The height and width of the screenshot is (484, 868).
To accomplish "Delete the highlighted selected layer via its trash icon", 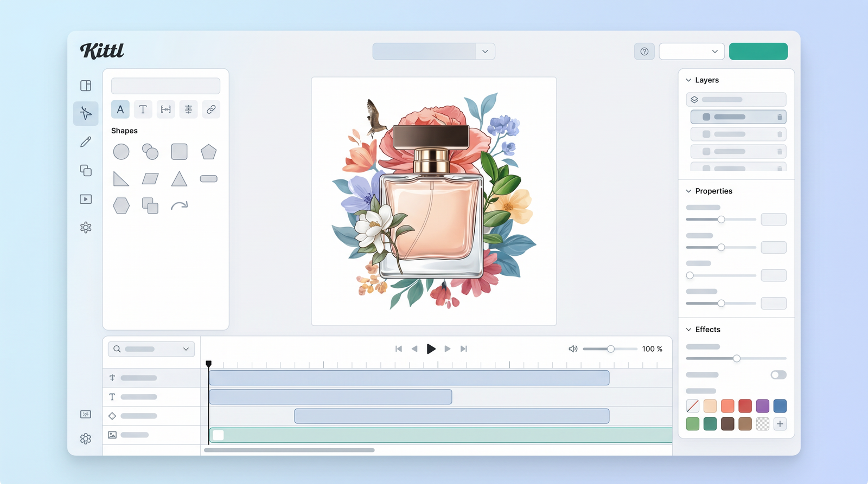I will [780, 117].
